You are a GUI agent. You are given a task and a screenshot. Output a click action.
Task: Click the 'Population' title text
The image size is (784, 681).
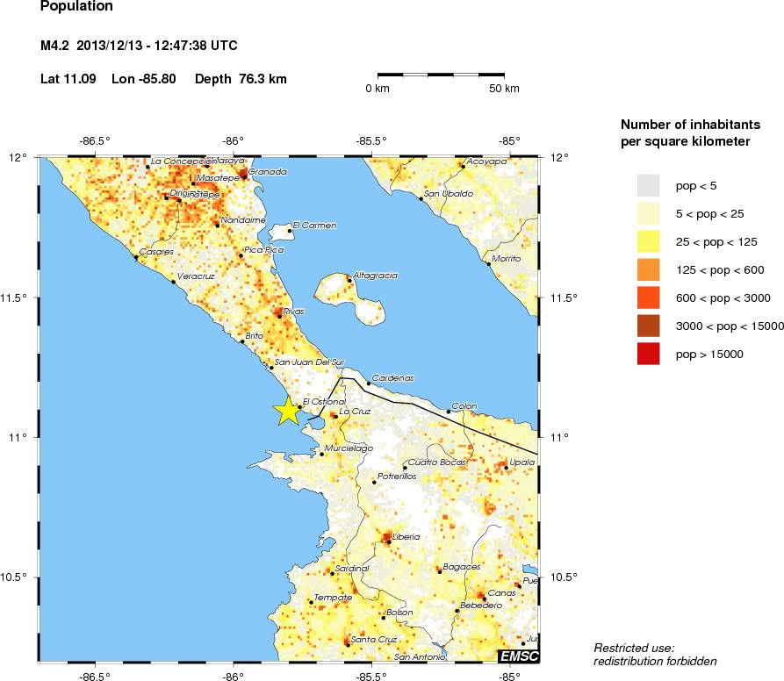76,6
